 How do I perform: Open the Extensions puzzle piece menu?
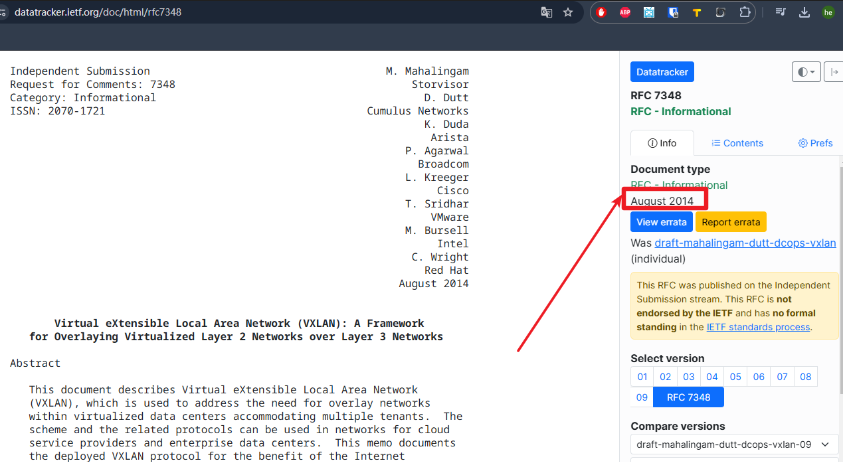point(745,12)
